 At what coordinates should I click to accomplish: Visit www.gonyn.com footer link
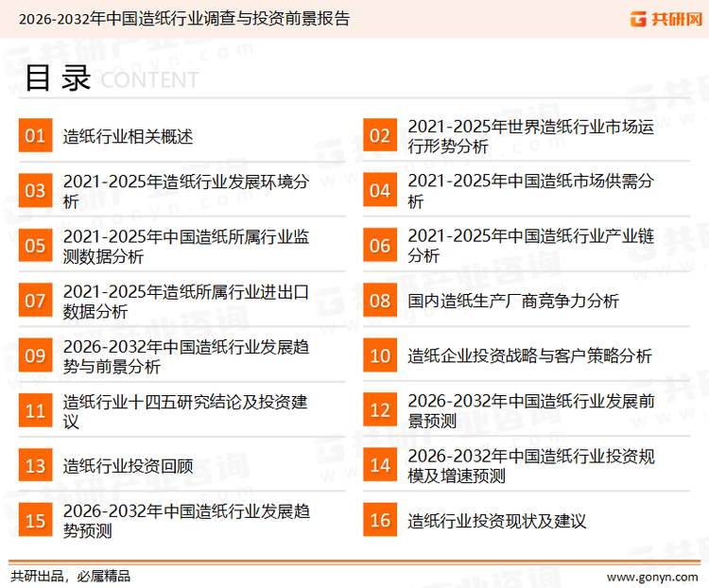[652, 576]
